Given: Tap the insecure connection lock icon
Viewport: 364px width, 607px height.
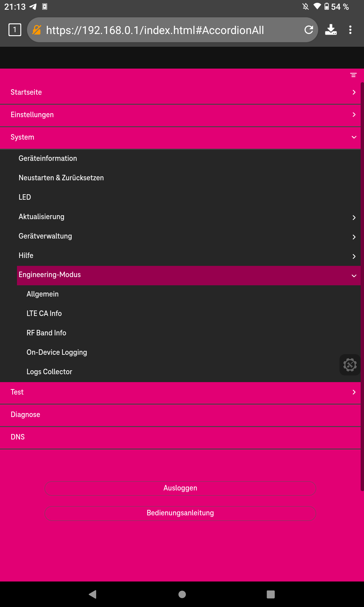Looking at the screenshot, I should click(37, 30).
